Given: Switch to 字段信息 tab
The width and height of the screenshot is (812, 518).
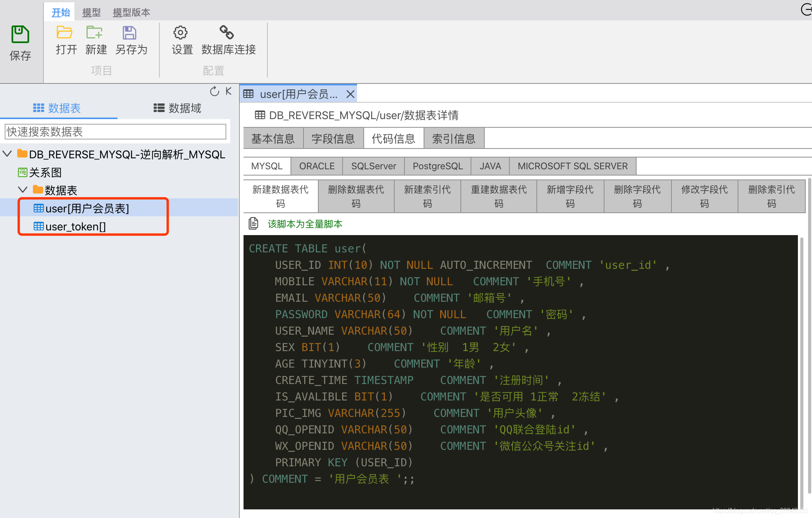Looking at the screenshot, I should click(x=333, y=139).
